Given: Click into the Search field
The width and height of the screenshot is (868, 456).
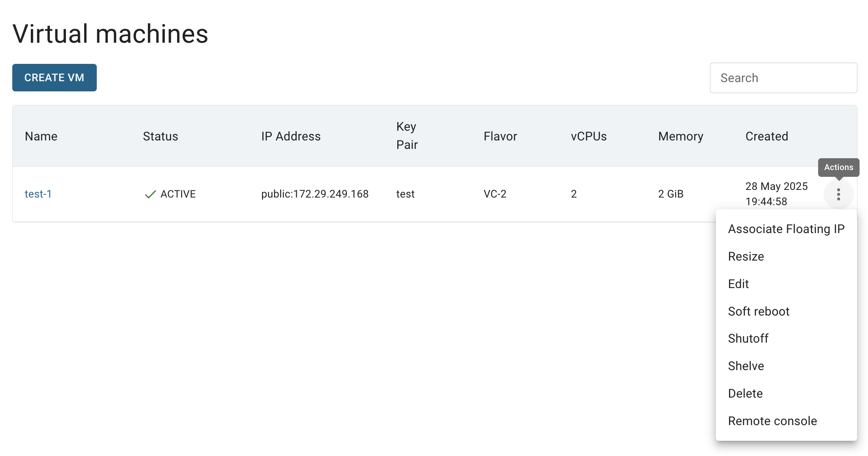Looking at the screenshot, I should click(783, 78).
